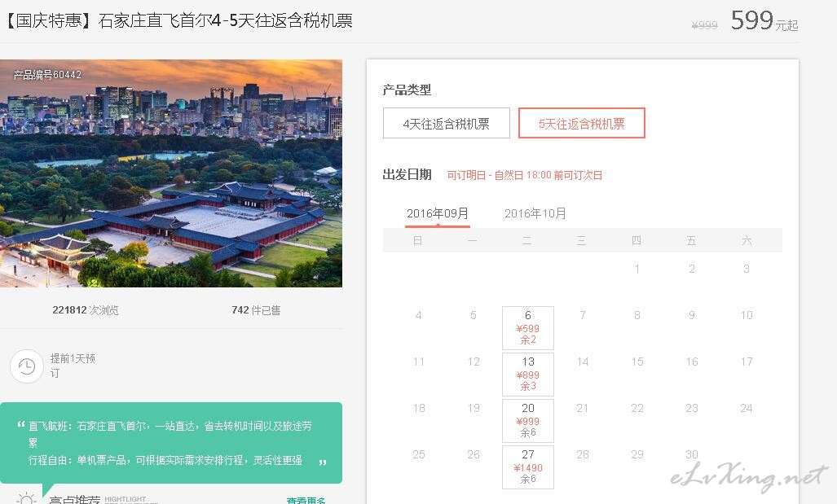Click the 产品类型 heading

407,90
